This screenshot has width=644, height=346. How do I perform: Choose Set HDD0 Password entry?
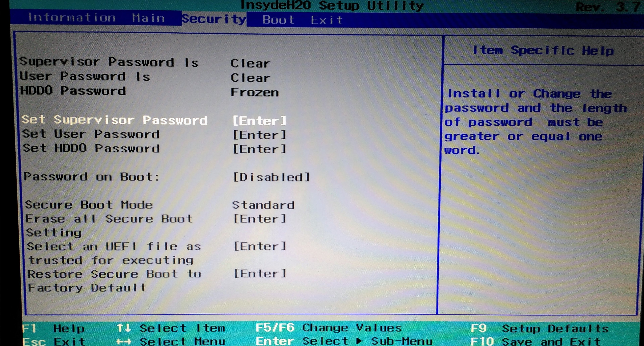[x=91, y=148]
